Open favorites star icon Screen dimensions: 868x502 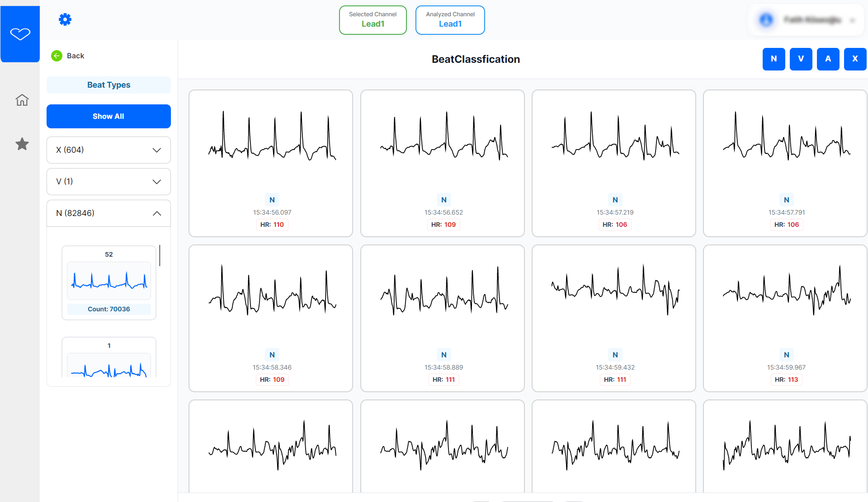point(22,144)
